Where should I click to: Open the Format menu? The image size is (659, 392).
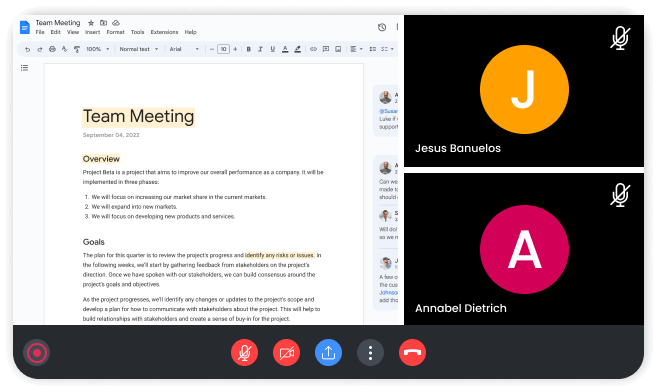pyautogui.click(x=115, y=32)
